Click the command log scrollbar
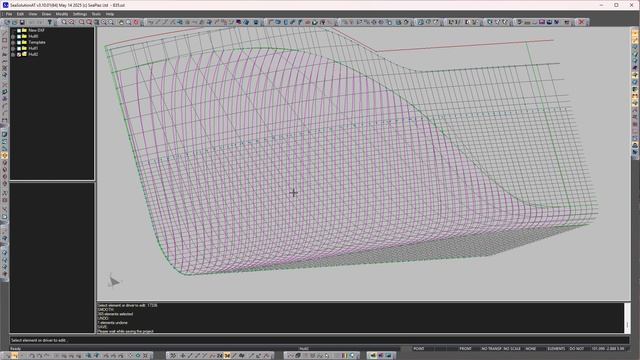 point(627,318)
